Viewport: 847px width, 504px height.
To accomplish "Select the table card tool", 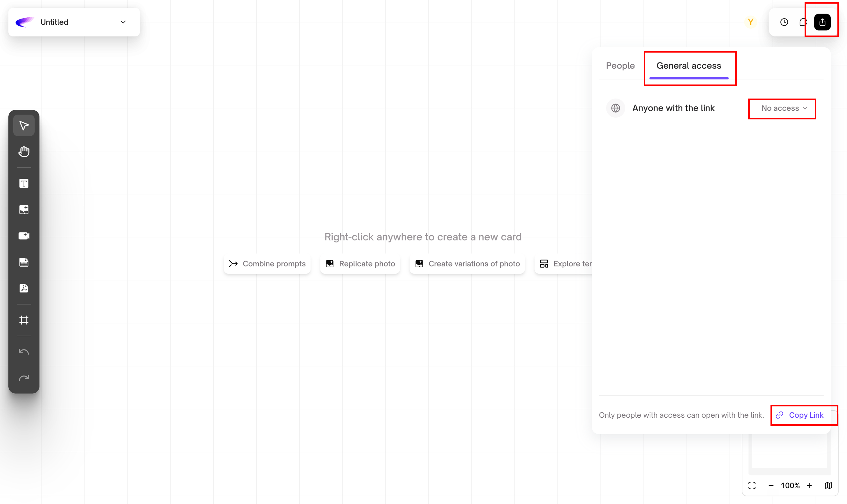I will coord(24,262).
